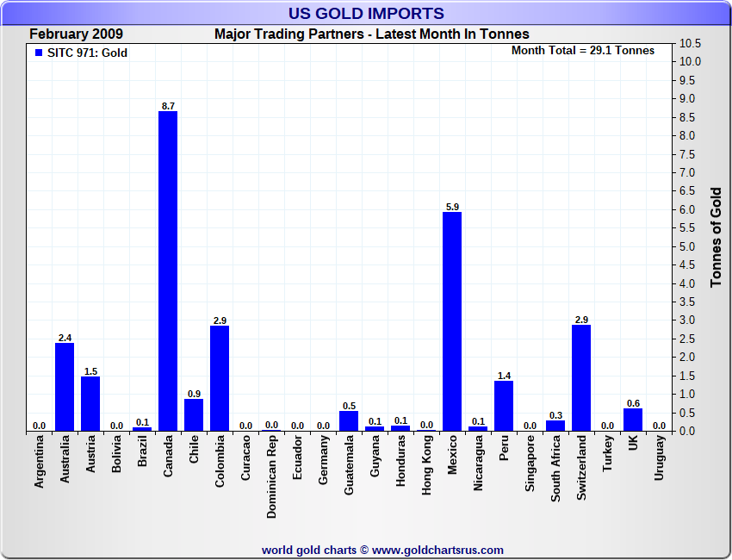Click the 'UK' axis label
Viewport: 732px width, 560px height.
point(633,442)
